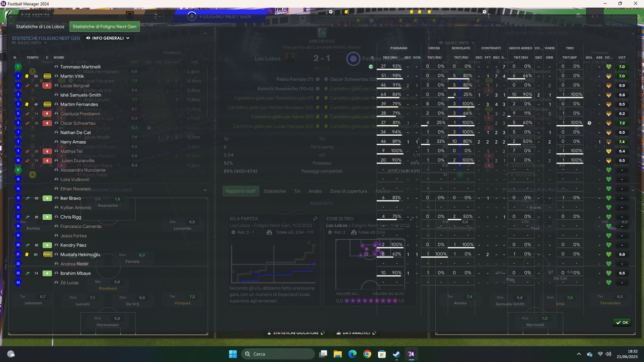The width and height of the screenshot is (644, 362).
Task: Click the green substituted-on icon for Chris Rigg
Action: point(47,217)
